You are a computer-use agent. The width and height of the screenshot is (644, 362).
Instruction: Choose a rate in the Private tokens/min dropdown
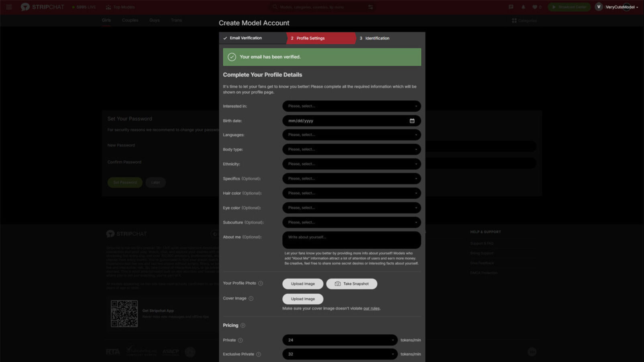point(340,340)
